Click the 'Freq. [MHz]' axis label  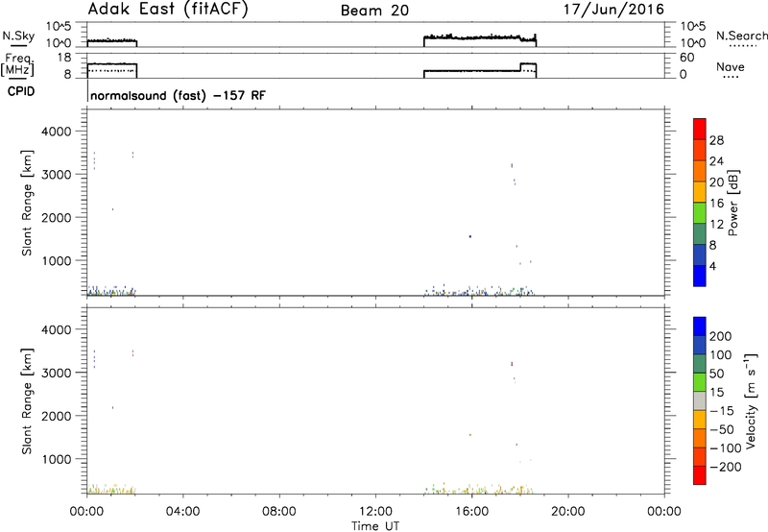[x=17, y=64]
